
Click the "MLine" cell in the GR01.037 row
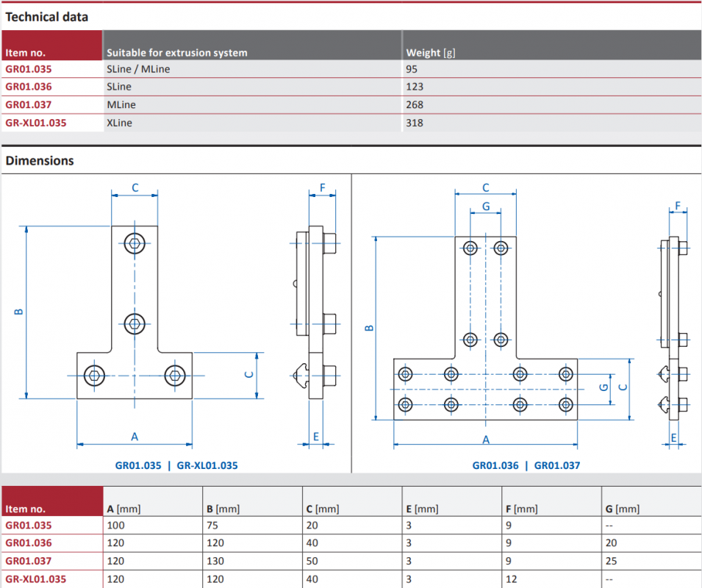click(121, 104)
